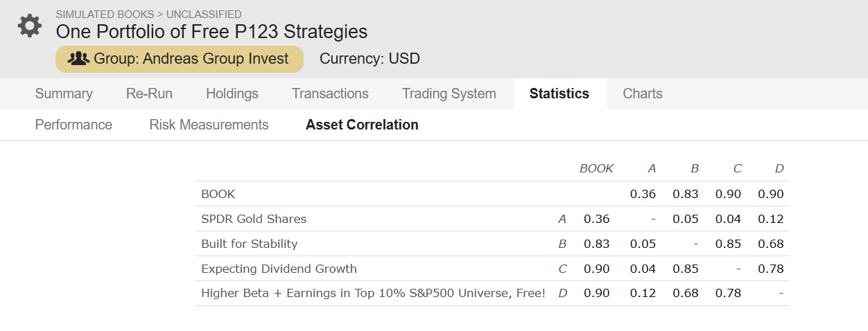The width and height of the screenshot is (868, 331).
Task: Select the Asset Correlation sub-tab
Action: pyautogui.click(x=362, y=125)
